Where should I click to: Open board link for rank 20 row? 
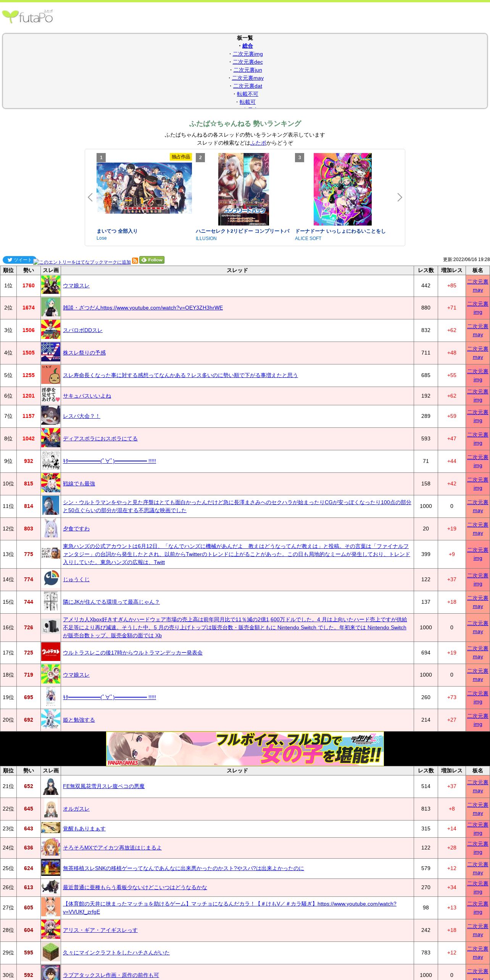point(478,720)
